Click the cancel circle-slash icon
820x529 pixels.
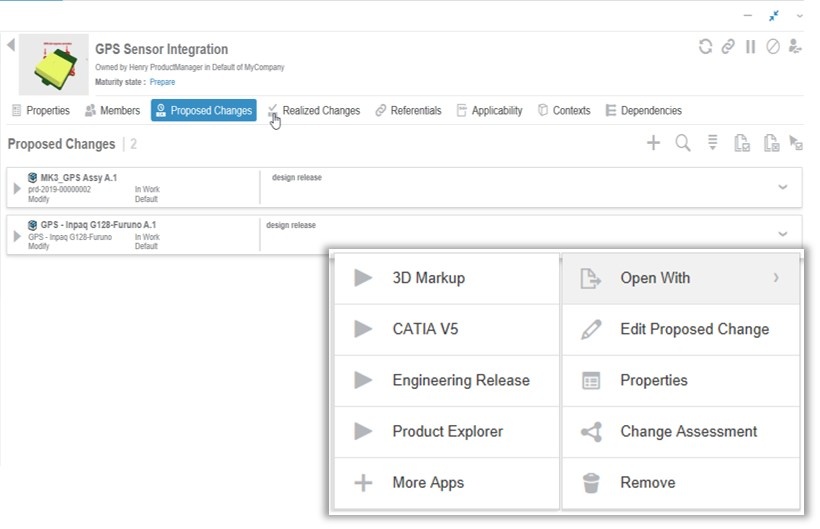(x=773, y=47)
